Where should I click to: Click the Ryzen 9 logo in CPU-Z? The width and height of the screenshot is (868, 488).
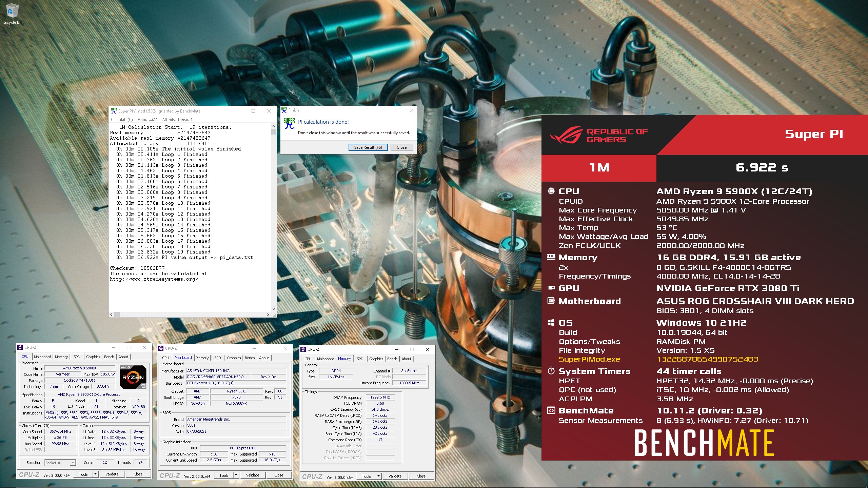click(133, 377)
